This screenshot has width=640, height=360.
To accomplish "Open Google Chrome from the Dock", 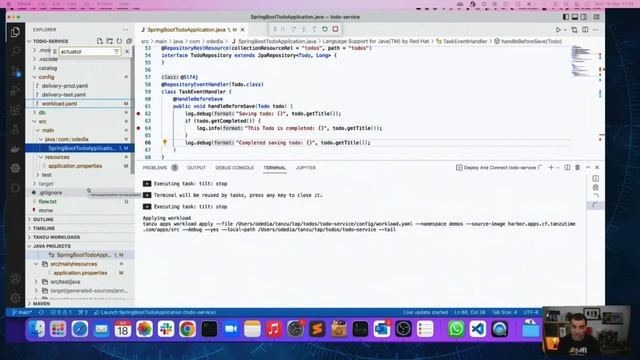I will tap(187, 329).
